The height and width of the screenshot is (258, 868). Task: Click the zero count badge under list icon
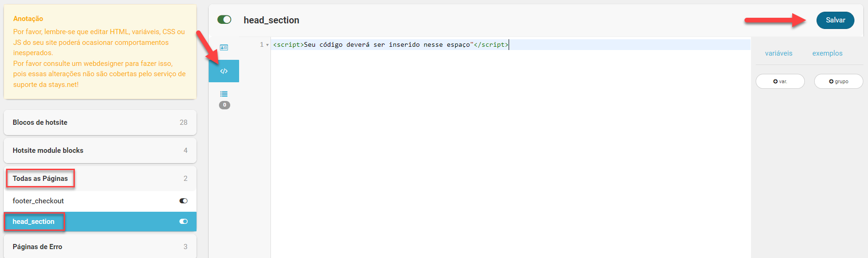pyautogui.click(x=225, y=105)
